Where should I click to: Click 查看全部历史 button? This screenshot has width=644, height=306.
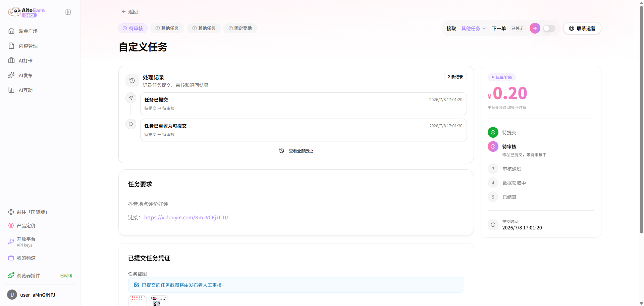pos(296,151)
